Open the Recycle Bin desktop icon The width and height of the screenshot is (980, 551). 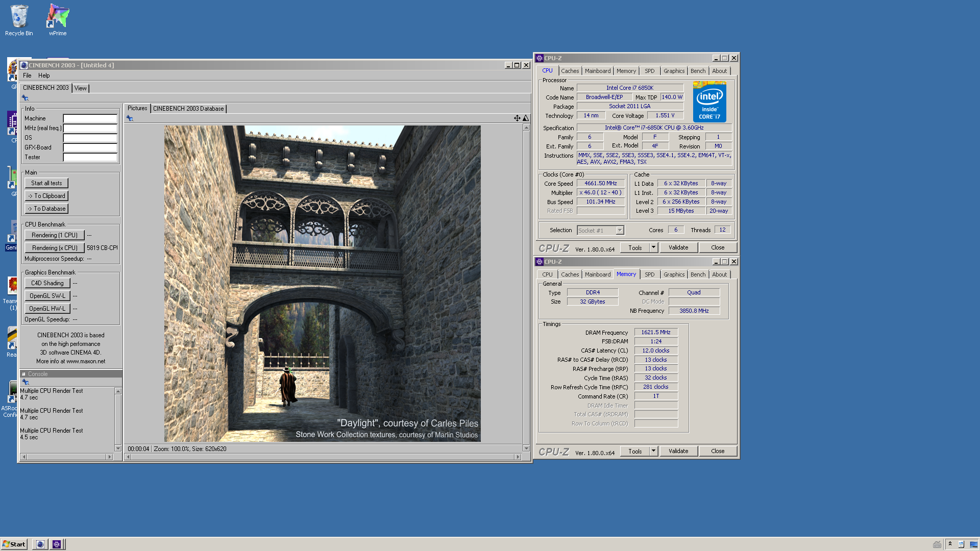(19, 20)
